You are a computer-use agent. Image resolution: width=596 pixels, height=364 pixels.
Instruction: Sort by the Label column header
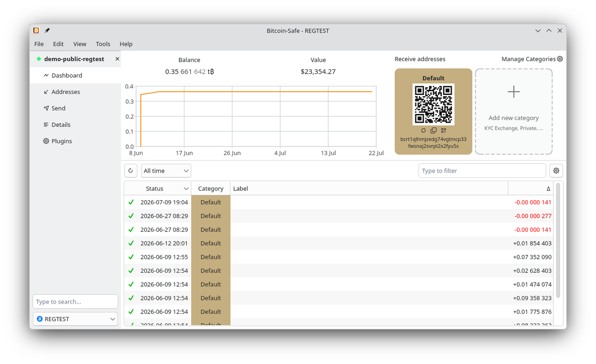(x=369, y=189)
